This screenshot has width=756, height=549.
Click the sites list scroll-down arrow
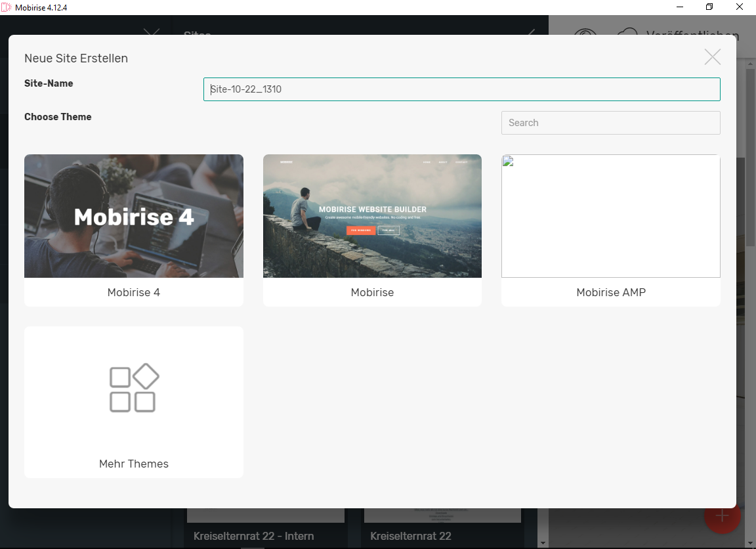542,543
